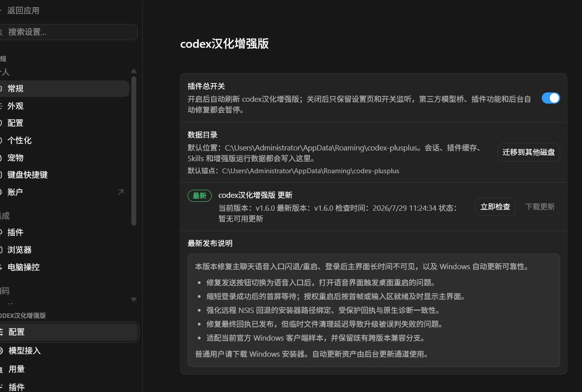Click the codex汉化增强版 更新 title
The image size is (582, 392).
255,195
